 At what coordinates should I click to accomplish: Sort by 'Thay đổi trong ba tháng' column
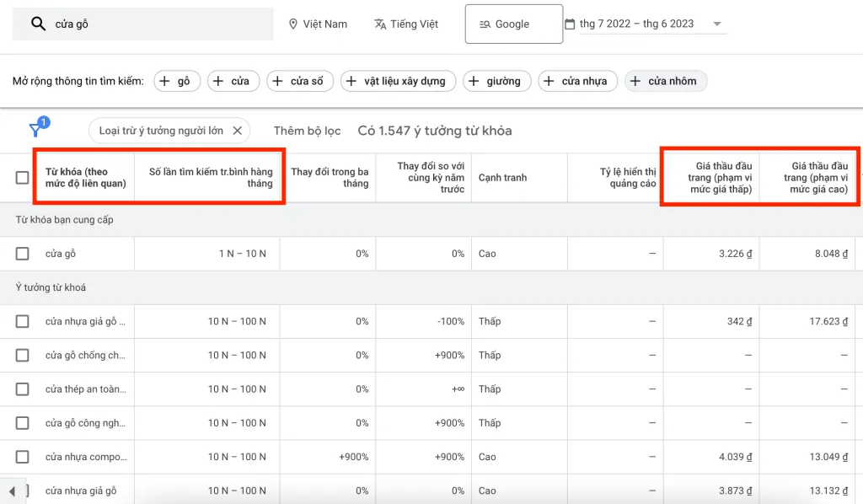[x=330, y=178]
